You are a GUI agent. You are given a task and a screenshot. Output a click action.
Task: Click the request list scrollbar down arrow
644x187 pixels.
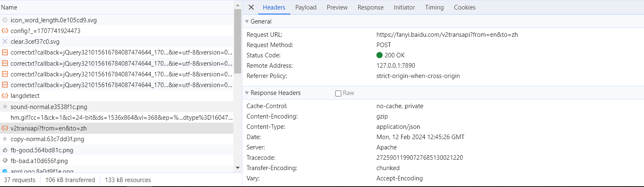point(237,168)
